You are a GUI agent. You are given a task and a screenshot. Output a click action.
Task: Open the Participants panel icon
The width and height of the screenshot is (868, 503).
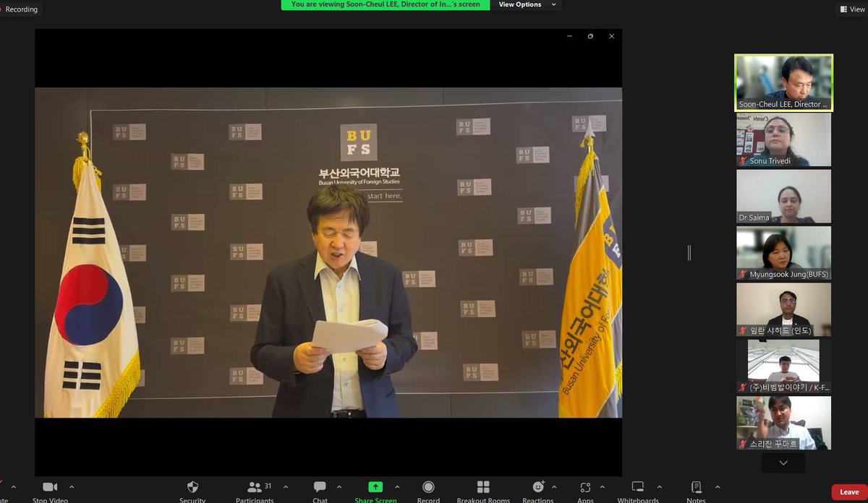point(254,486)
